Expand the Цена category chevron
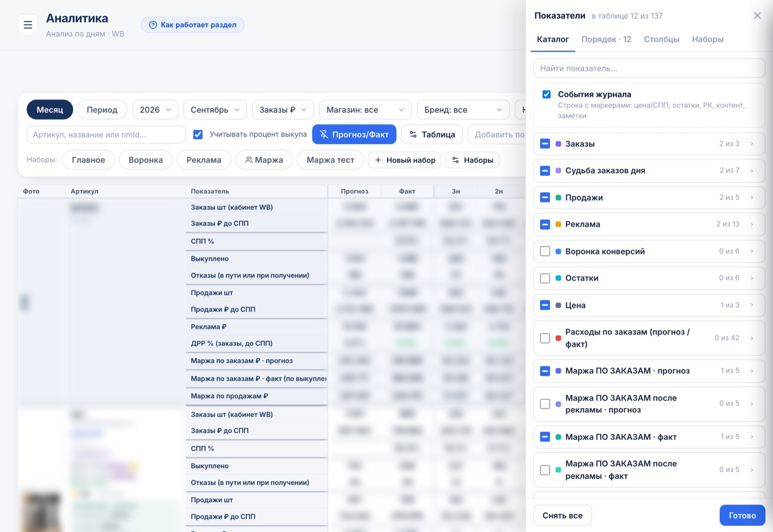This screenshot has width=773, height=532. (x=752, y=305)
